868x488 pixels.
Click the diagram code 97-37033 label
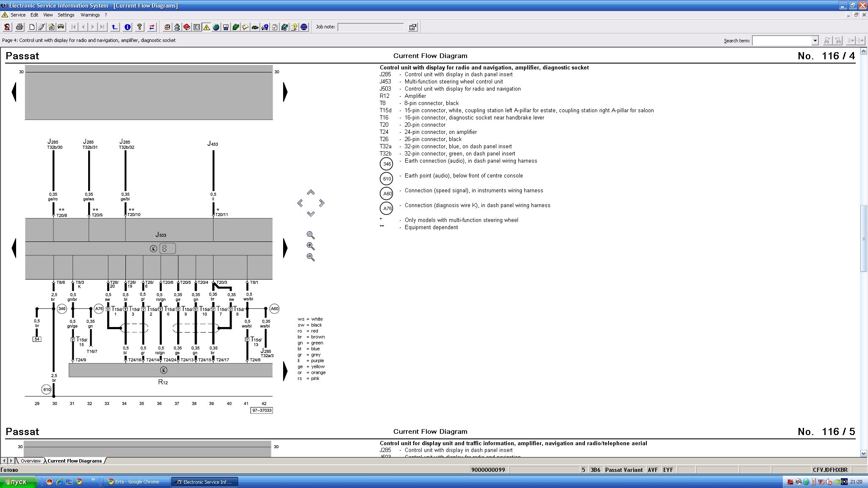click(x=262, y=410)
